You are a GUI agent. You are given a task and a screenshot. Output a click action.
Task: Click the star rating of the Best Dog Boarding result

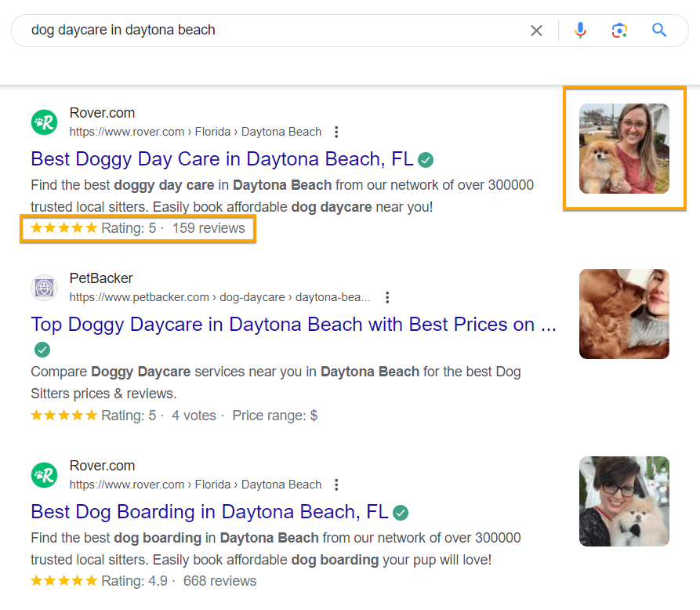pyautogui.click(x=63, y=581)
